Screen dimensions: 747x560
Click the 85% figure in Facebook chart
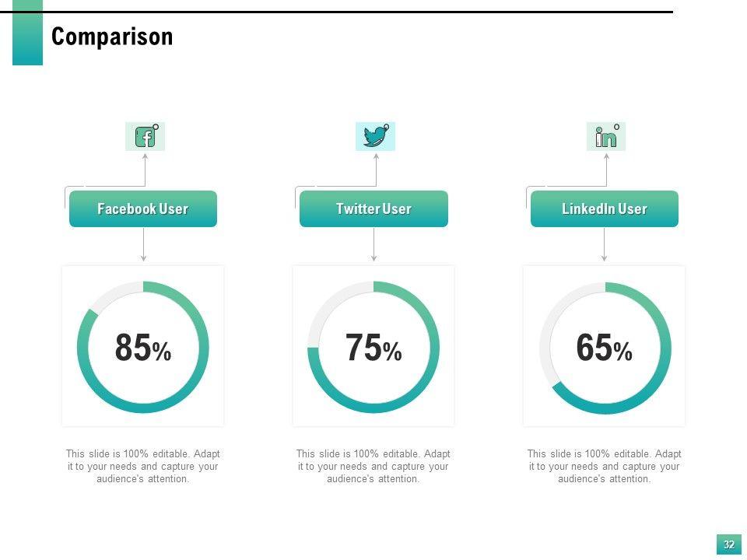[x=142, y=348]
